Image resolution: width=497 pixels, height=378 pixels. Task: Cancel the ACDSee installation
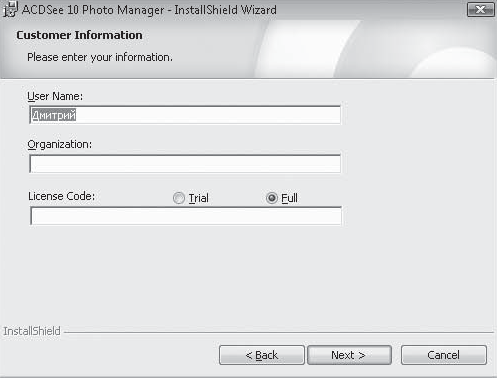click(x=444, y=355)
